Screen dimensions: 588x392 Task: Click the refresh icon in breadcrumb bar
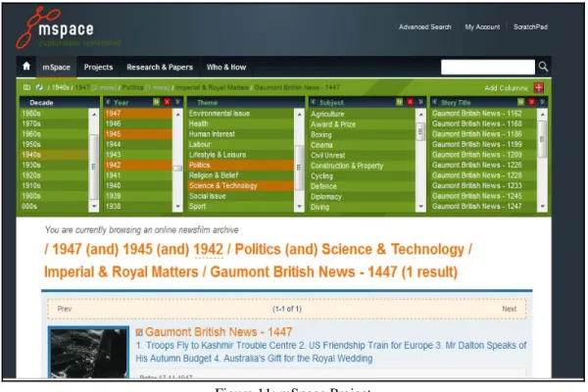pos(39,87)
